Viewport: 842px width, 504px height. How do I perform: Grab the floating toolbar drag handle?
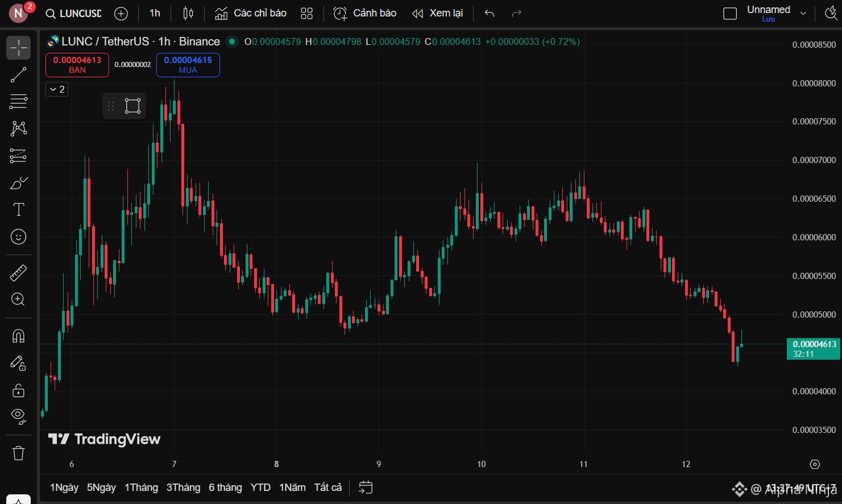point(111,106)
